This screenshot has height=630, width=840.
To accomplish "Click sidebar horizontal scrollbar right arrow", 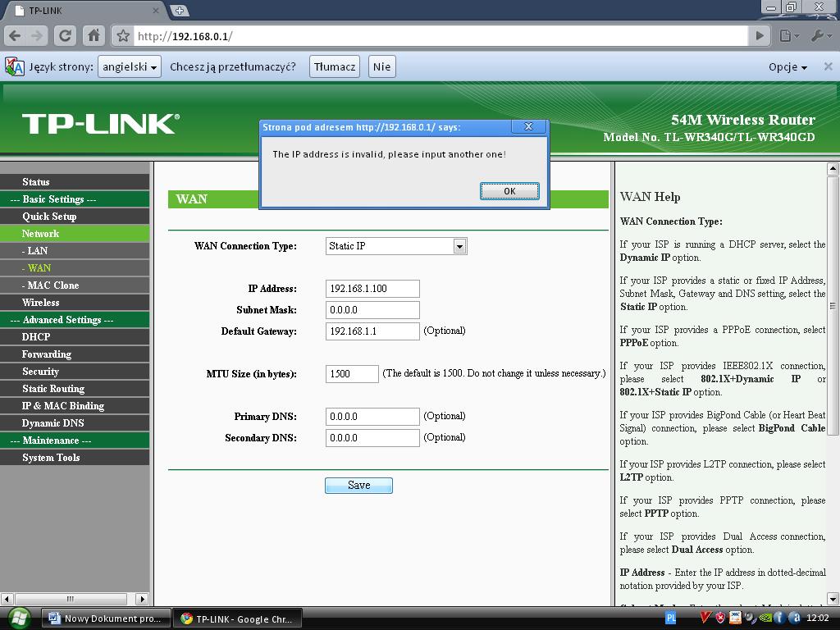I will click(x=142, y=599).
